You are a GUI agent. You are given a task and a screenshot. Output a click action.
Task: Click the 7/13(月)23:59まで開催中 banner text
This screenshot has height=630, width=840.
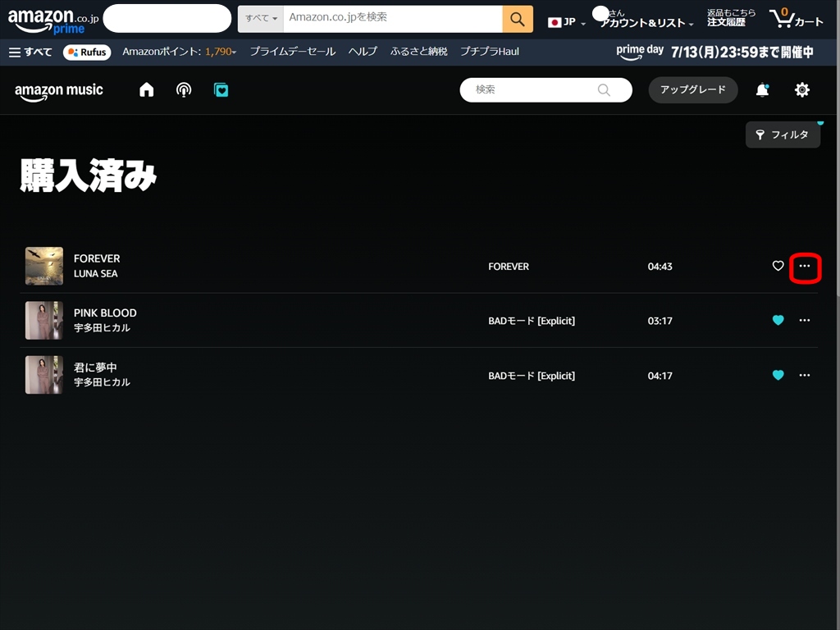[x=742, y=52]
